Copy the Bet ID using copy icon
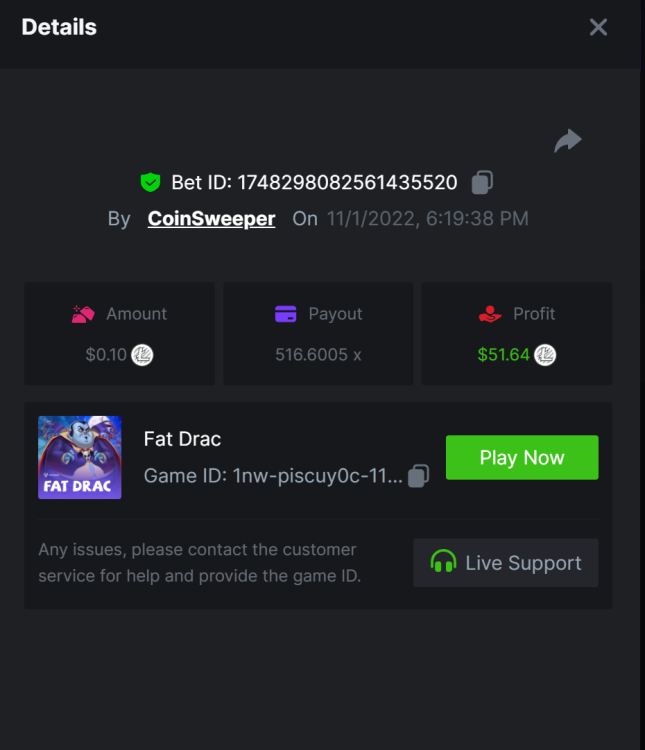The image size is (645, 750). click(x=482, y=182)
